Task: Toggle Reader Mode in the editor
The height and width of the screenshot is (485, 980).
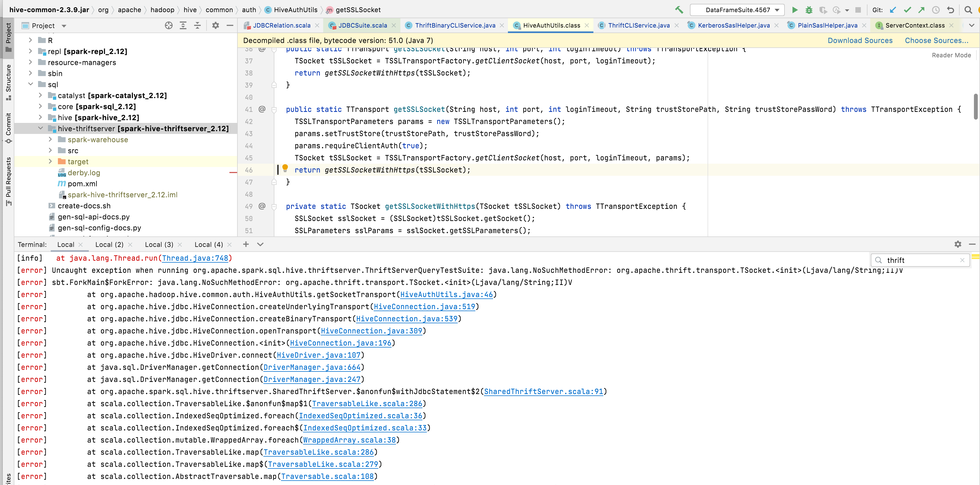Action: 951,55
